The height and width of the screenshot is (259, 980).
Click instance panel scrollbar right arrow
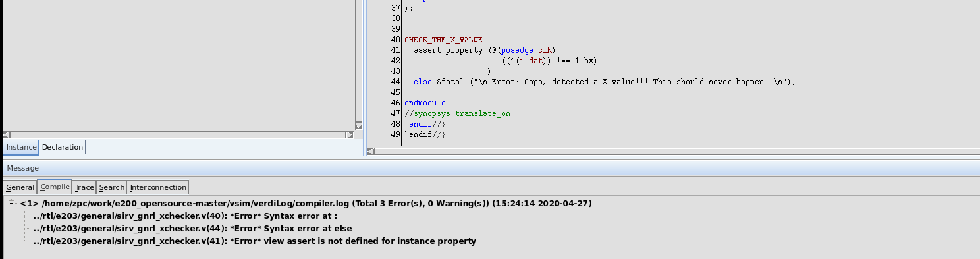[350, 134]
